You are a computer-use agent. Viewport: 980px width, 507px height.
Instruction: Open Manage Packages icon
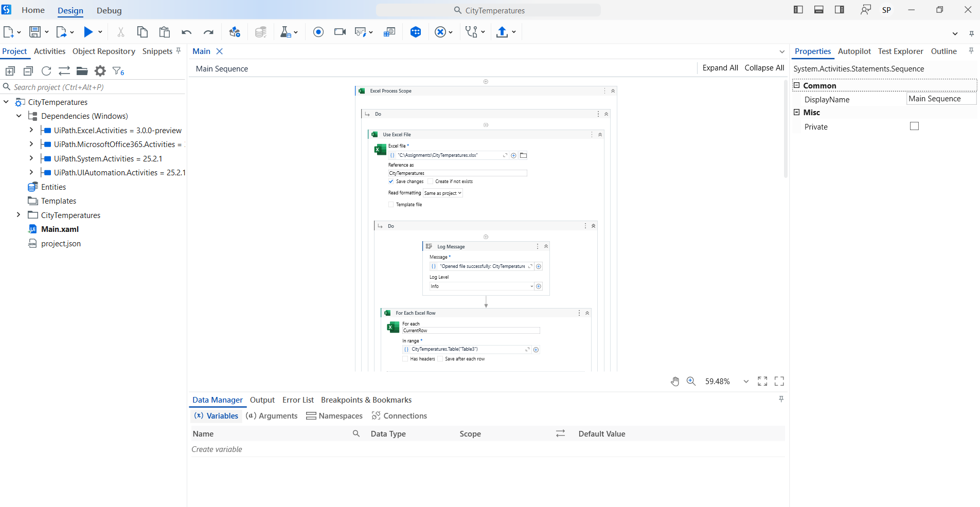pos(235,32)
